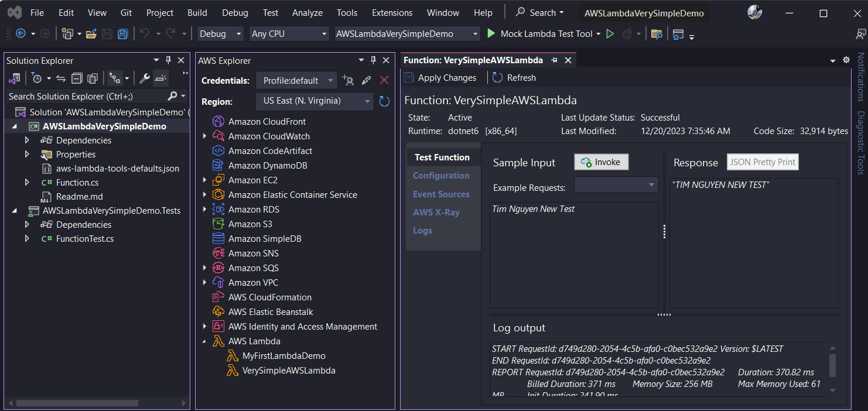868x411 pixels.
Task: Click the add credential profile icon
Action: [x=348, y=81]
